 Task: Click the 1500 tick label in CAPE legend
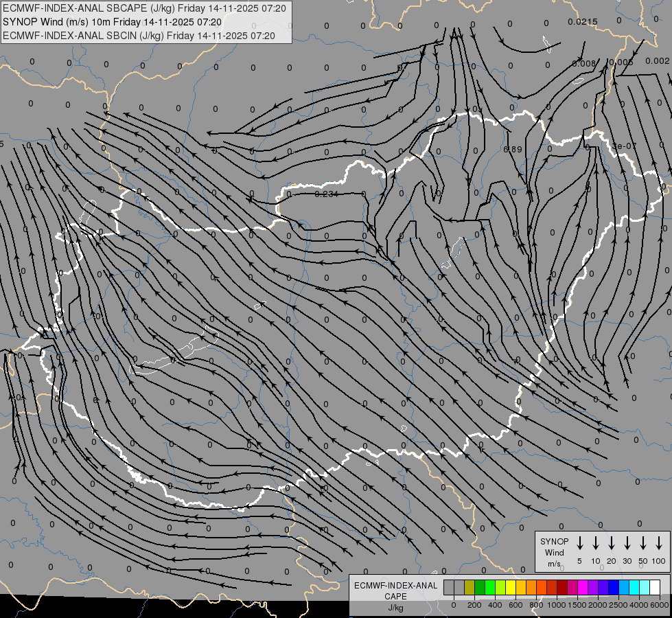pyautogui.click(x=577, y=605)
